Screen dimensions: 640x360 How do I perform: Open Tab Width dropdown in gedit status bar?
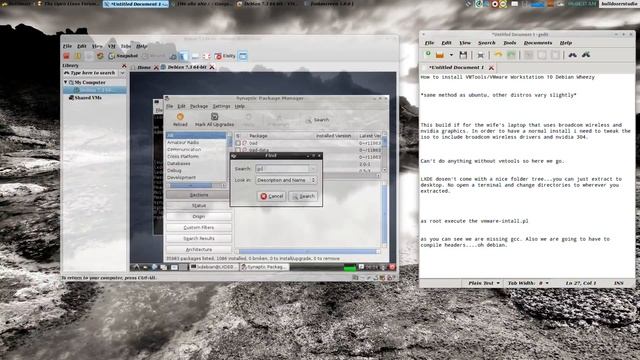pos(528,283)
